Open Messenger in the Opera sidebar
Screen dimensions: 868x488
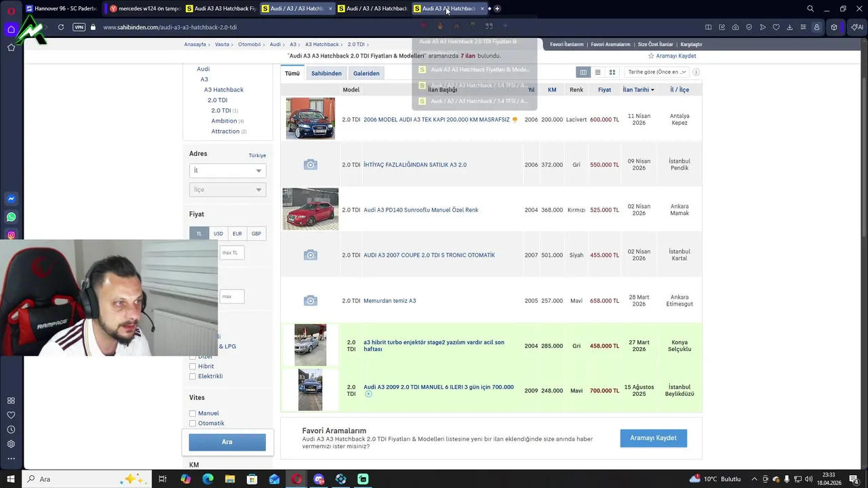[x=11, y=199]
